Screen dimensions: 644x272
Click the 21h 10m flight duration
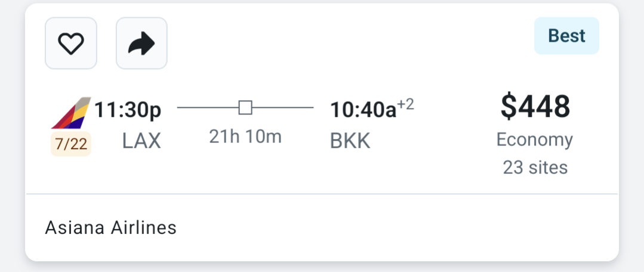click(x=245, y=137)
